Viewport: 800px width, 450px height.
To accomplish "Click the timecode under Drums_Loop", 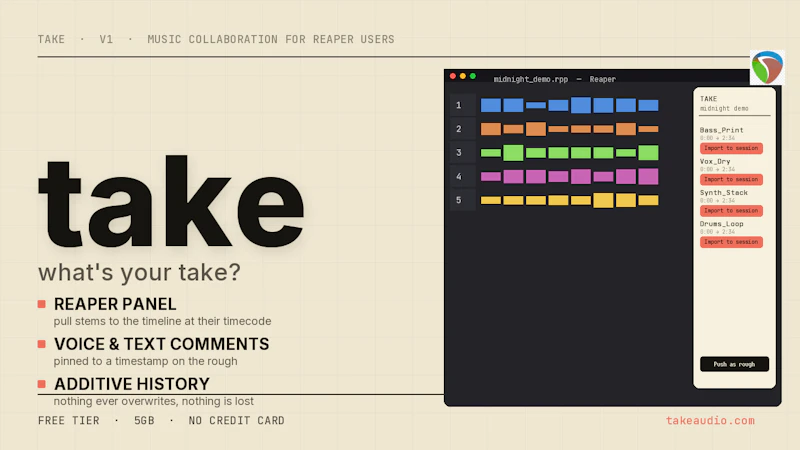I will click(717, 232).
